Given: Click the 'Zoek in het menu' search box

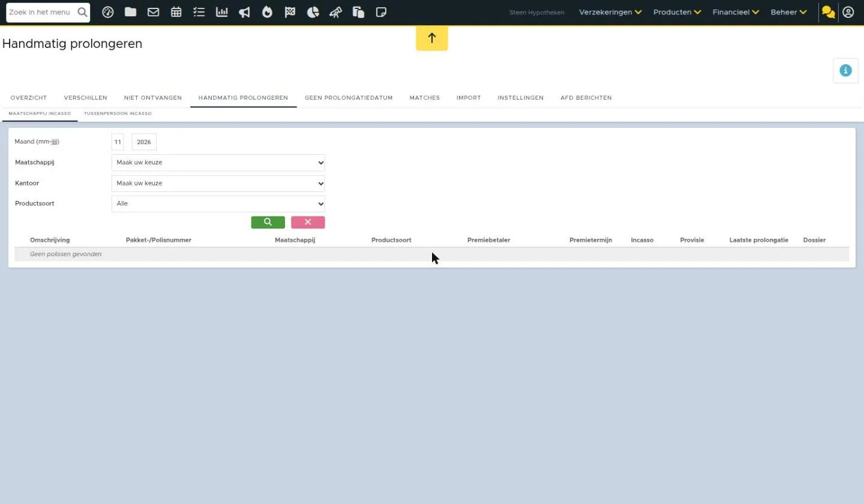Looking at the screenshot, I should pyautogui.click(x=48, y=12).
